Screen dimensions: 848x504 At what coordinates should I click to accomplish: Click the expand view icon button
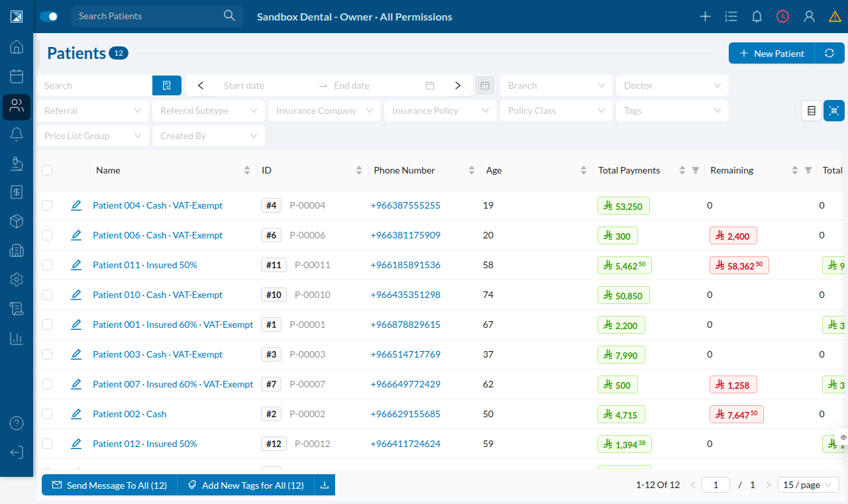(834, 111)
